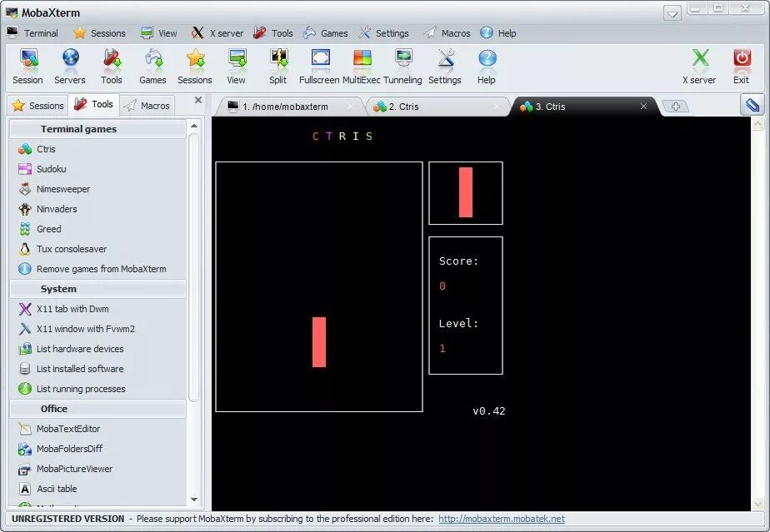Add a new terminal tab
This screenshot has width=770, height=532.
[x=676, y=107]
